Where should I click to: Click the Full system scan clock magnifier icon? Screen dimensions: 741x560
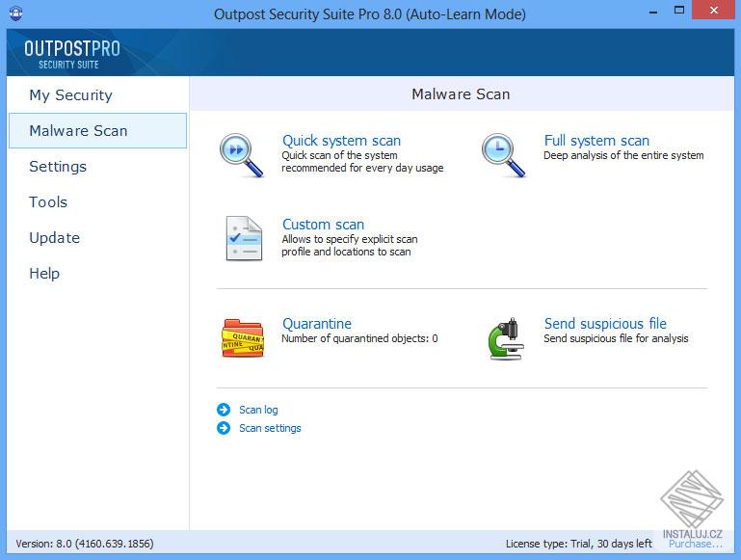pos(503,155)
